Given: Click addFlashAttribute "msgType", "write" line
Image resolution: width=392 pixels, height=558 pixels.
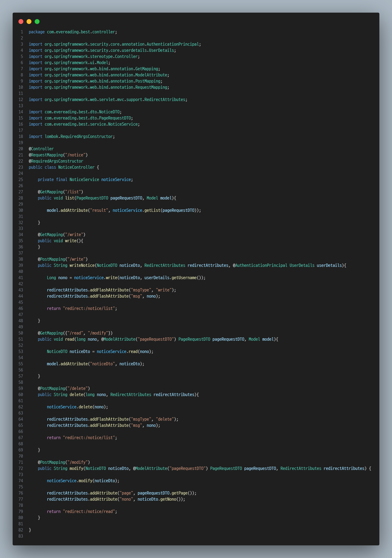Looking at the screenshot, I should pos(111,290).
